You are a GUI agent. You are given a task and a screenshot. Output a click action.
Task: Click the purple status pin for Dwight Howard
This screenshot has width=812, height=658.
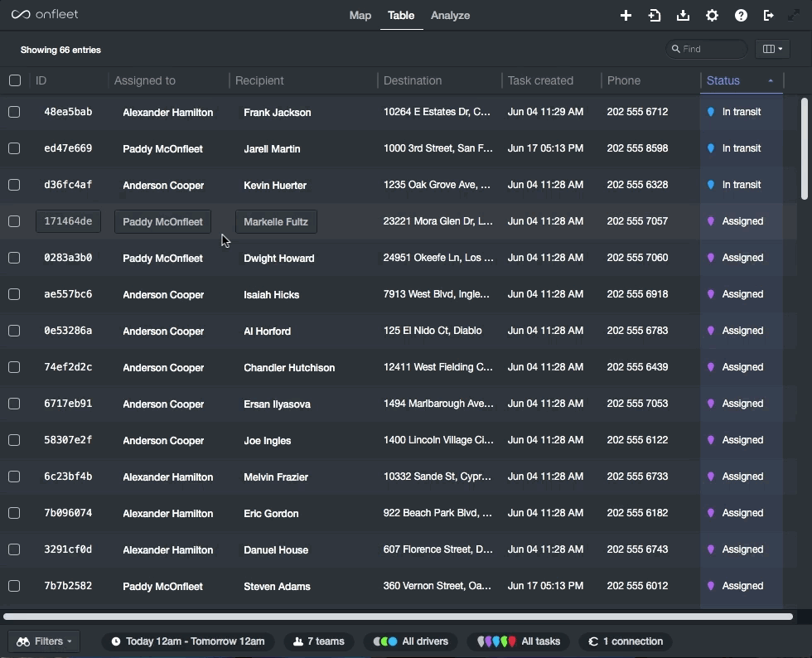711,258
